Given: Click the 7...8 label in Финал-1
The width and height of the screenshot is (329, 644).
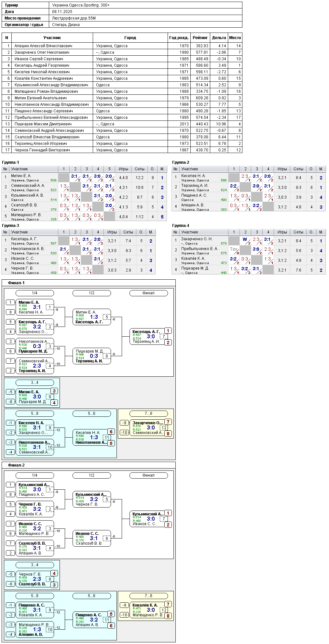Looking at the screenshot, I should 149,413.
